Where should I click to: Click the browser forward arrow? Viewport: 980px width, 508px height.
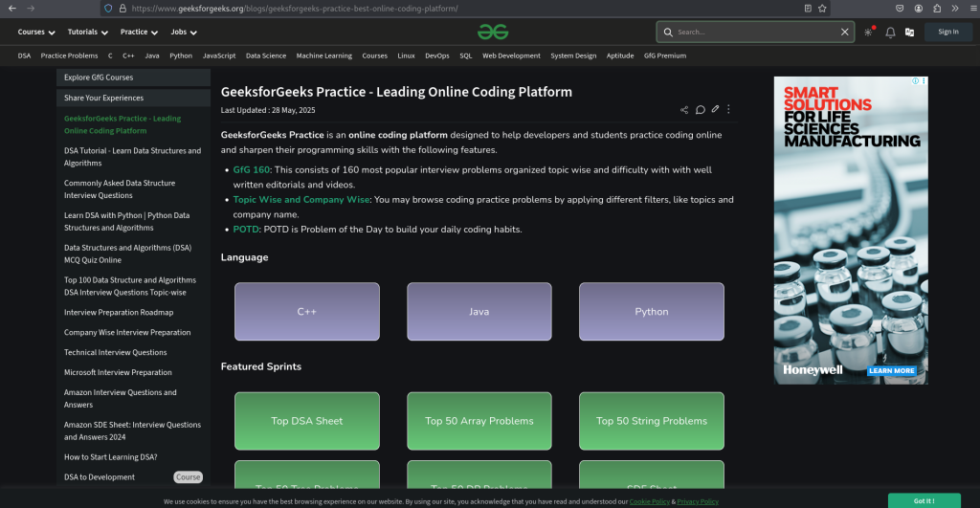(31, 8)
